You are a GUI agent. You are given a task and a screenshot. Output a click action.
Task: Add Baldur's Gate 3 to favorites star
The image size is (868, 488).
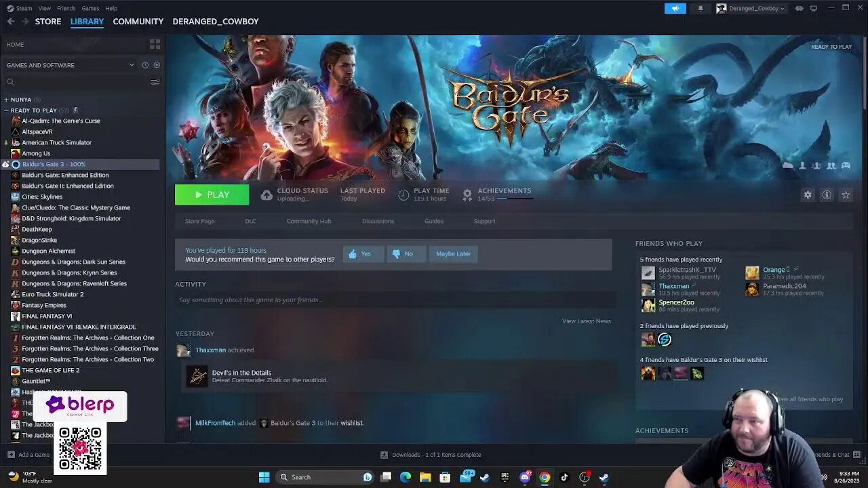[846, 195]
